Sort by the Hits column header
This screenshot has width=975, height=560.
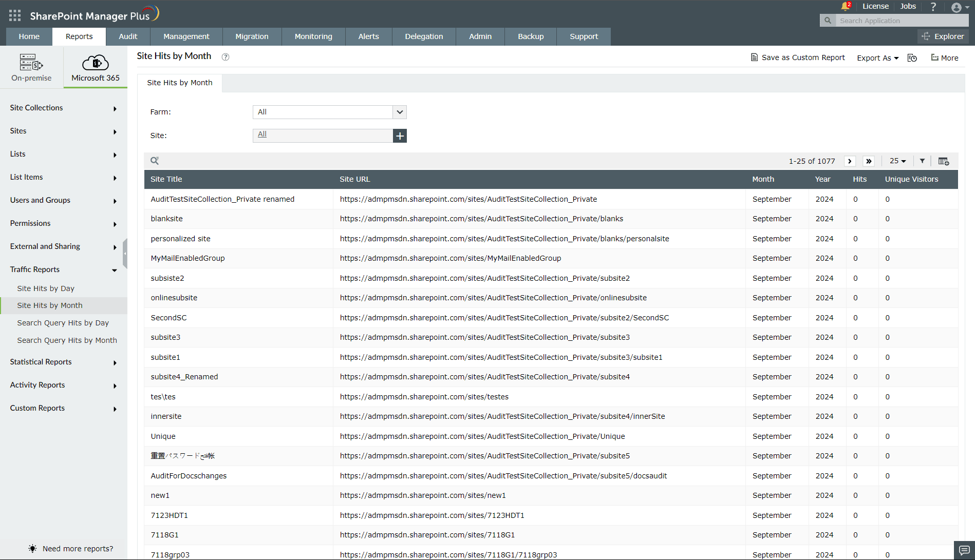click(x=860, y=179)
